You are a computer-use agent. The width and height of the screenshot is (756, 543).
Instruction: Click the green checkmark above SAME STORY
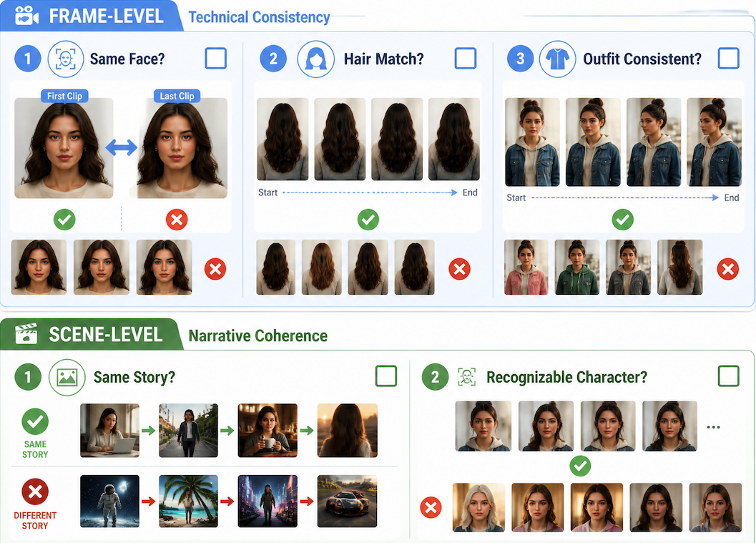pos(35,421)
